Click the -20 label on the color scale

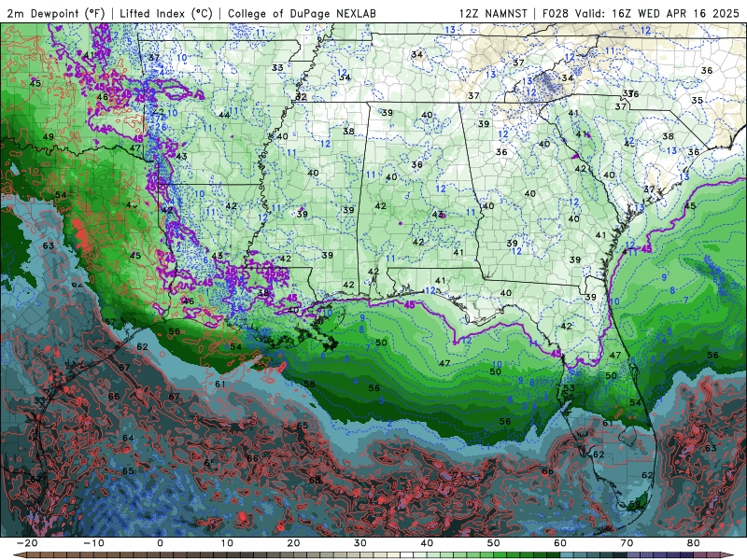27,543
